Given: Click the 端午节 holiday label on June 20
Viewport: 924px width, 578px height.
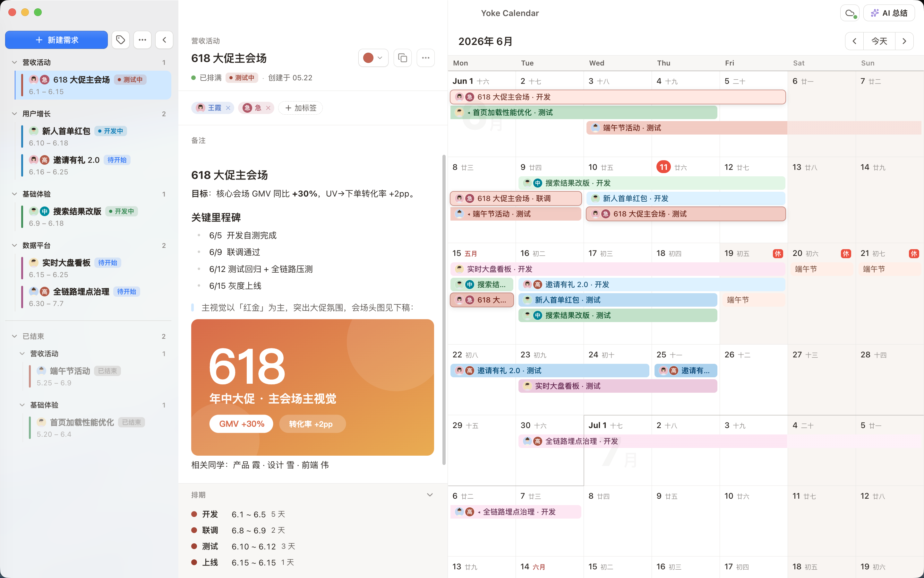Looking at the screenshot, I should 822,269.
